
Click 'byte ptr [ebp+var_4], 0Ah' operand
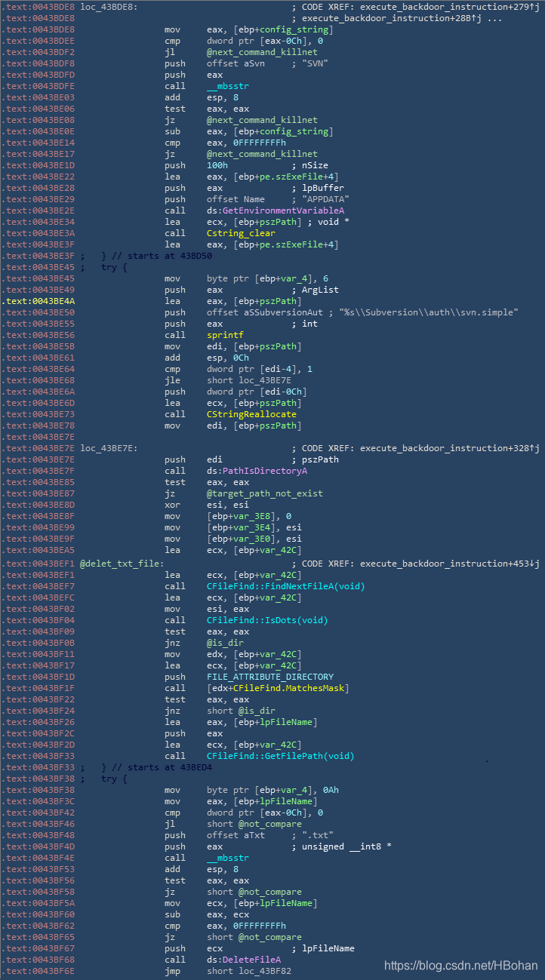(272, 790)
